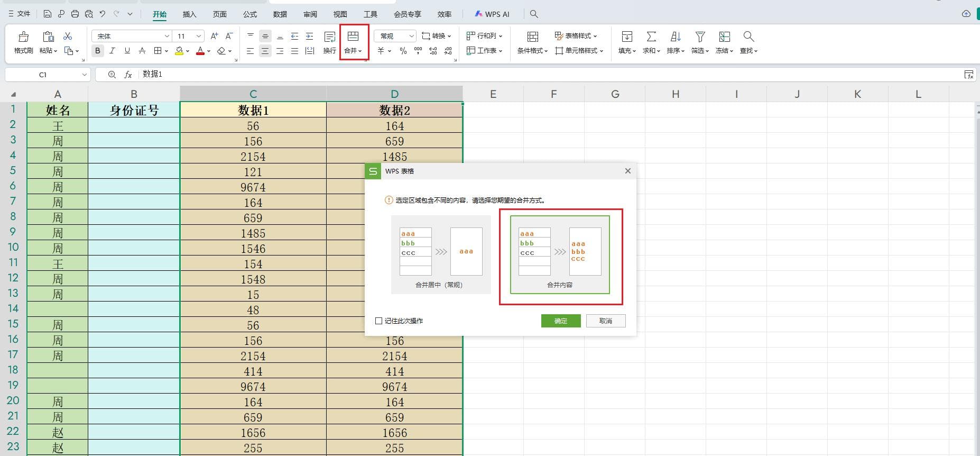This screenshot has height=456, width=980.
Task: Toggle Align Left button
Action: (x=251, y=51)
